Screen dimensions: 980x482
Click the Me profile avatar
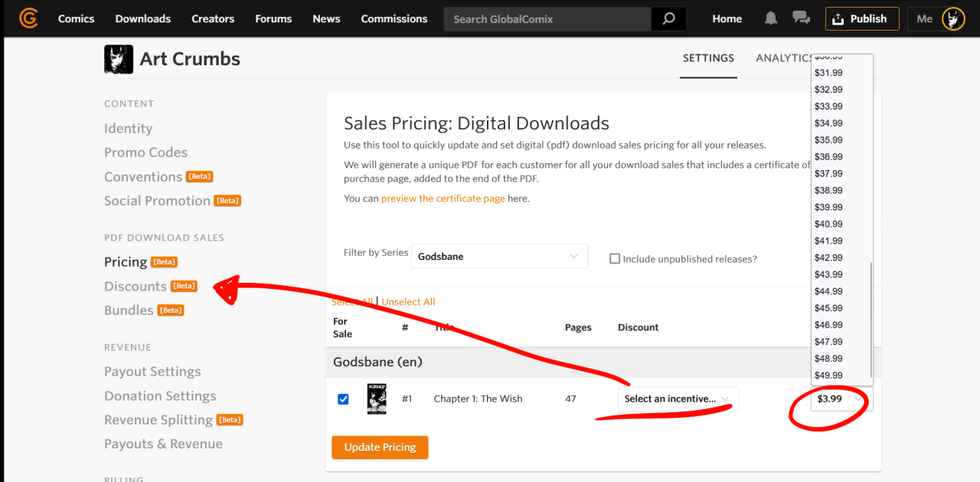tap(953, 18)
